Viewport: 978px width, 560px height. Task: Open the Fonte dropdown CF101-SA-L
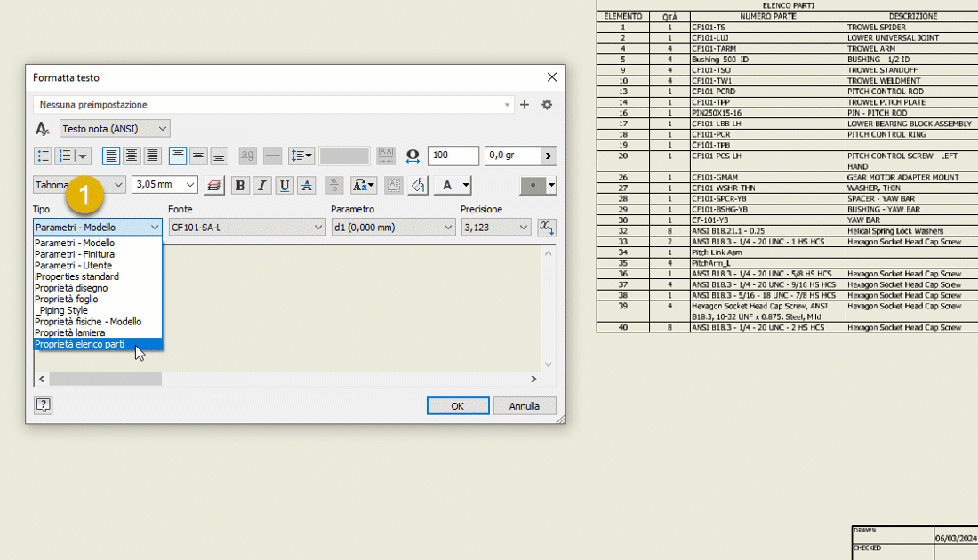click(x=247, y=228)
